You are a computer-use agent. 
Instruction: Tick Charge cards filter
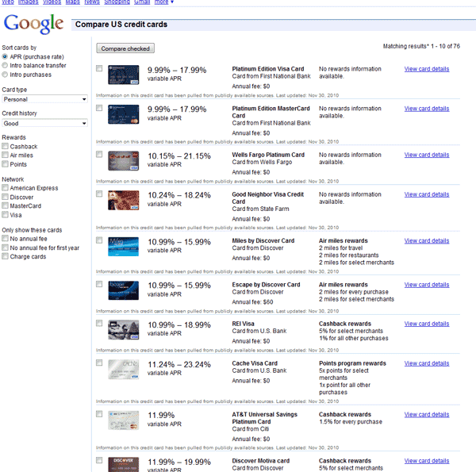pyautogui.click(x=5, y=256)
